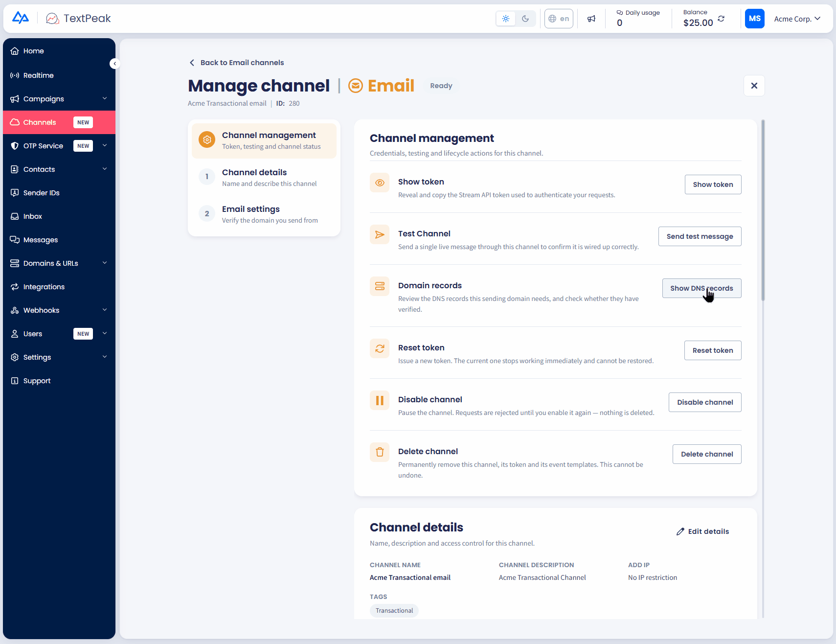Switch to light theme sun icon

click(x=506, y=19)
